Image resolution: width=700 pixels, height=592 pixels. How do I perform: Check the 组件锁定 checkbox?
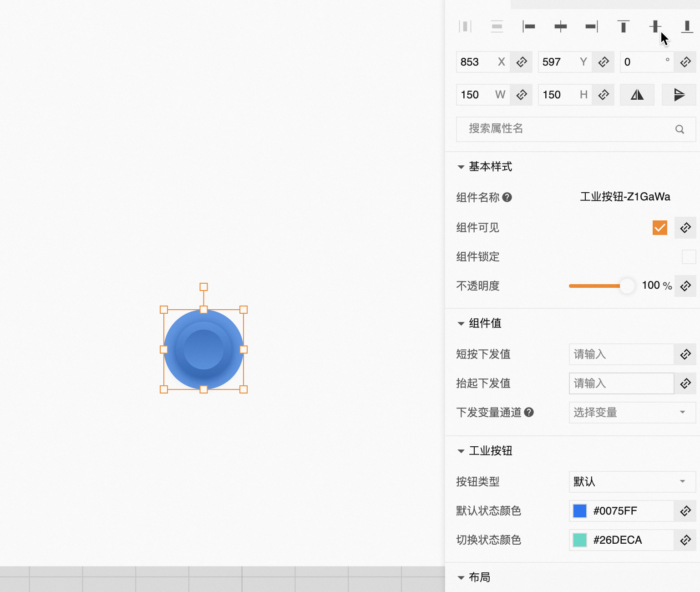tap(689, 257)
